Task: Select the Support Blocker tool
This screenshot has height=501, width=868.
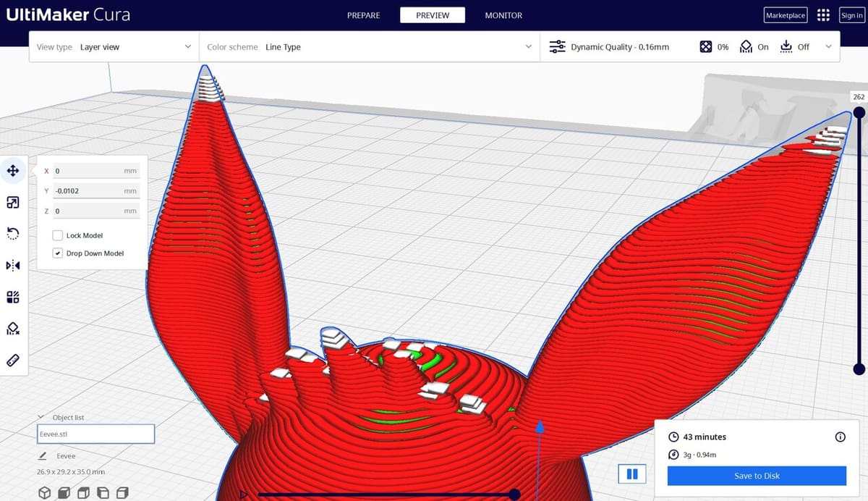Action: [x=12, y=329]
